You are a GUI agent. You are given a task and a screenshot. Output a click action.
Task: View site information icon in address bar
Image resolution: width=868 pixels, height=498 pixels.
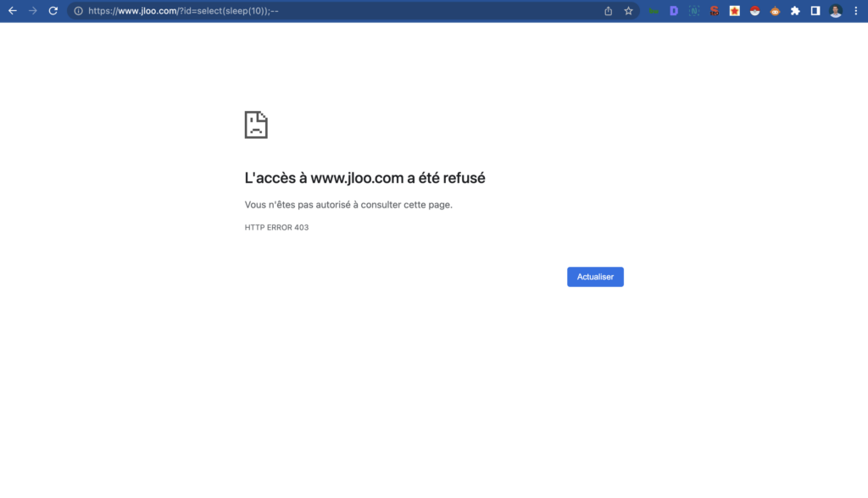pyautogui.click(x=79, y=10)
